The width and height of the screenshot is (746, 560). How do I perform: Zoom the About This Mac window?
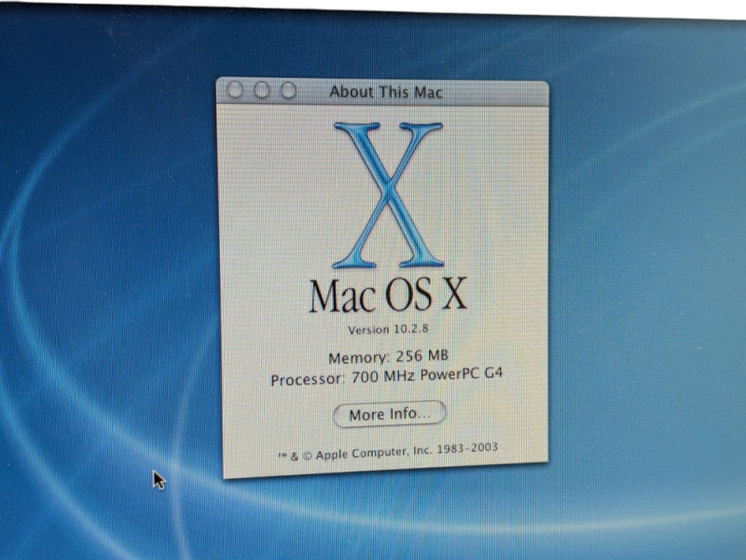coord(288,90)
